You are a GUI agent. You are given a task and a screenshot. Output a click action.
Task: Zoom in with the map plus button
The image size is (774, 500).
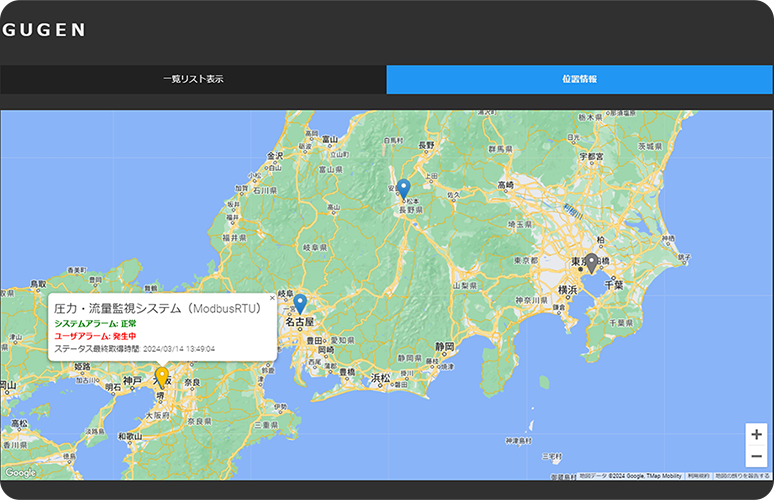(756, 435)
